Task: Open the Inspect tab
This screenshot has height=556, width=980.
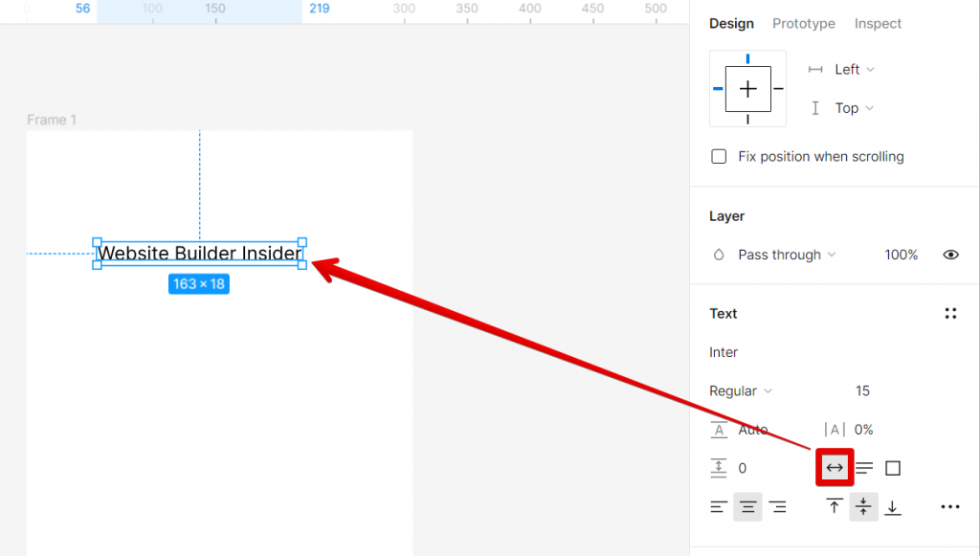Action: 878,23
